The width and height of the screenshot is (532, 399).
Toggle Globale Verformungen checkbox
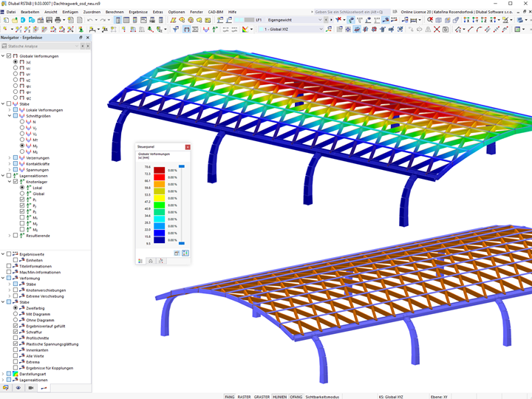[9, 56]
